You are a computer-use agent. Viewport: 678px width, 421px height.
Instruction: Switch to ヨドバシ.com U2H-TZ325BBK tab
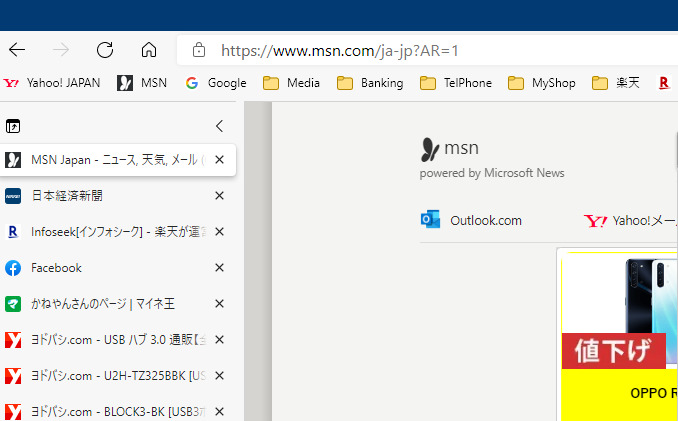point(118,376)
